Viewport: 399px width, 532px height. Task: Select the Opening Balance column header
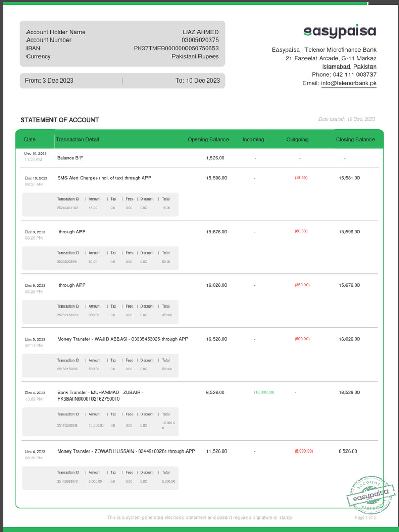pyautogui.click(x=208, y=139)
